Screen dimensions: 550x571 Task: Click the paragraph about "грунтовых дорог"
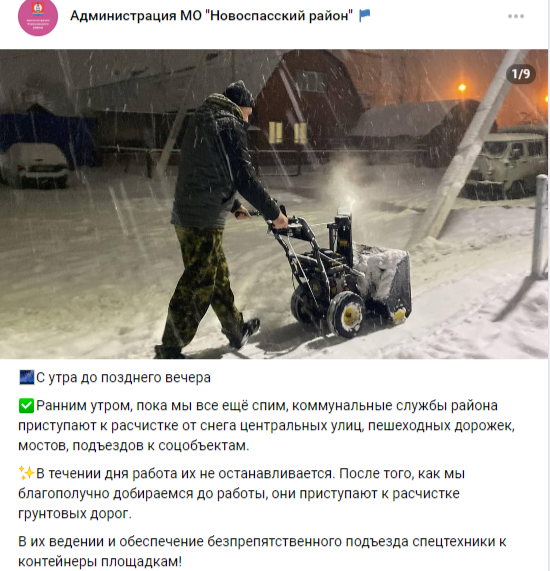click(x=241, y=493)
